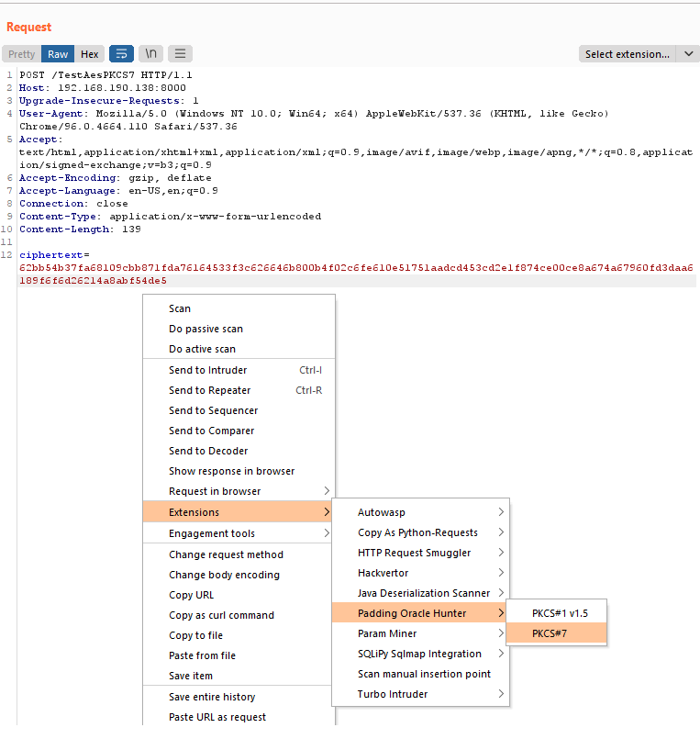Choose Do active scan
The height and width of the screenshot is (750, 700).
click(x=239, y=349)
